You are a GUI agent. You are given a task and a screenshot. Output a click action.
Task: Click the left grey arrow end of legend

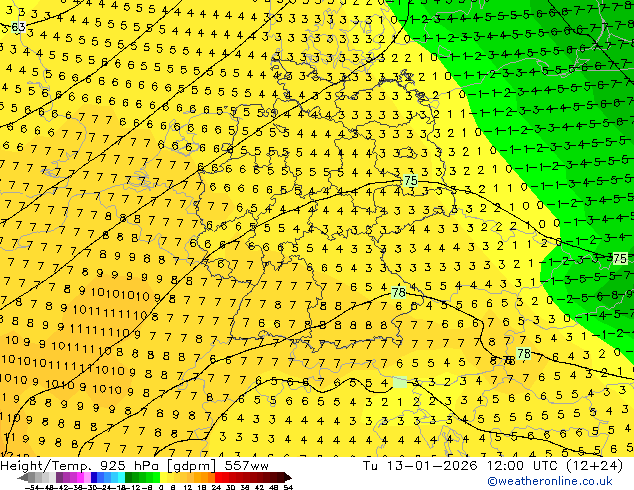pyautogui.click(x=22, y=477)
